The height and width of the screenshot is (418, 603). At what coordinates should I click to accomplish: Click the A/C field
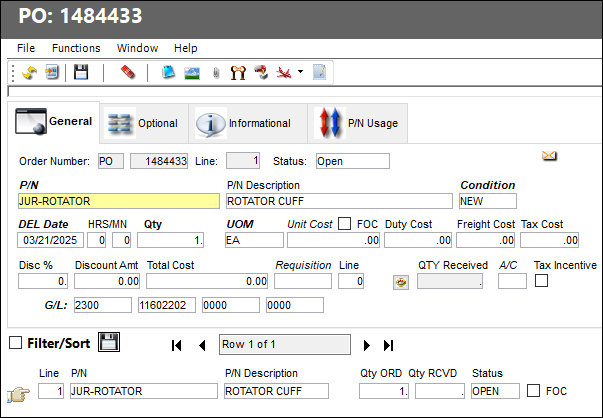512,281
